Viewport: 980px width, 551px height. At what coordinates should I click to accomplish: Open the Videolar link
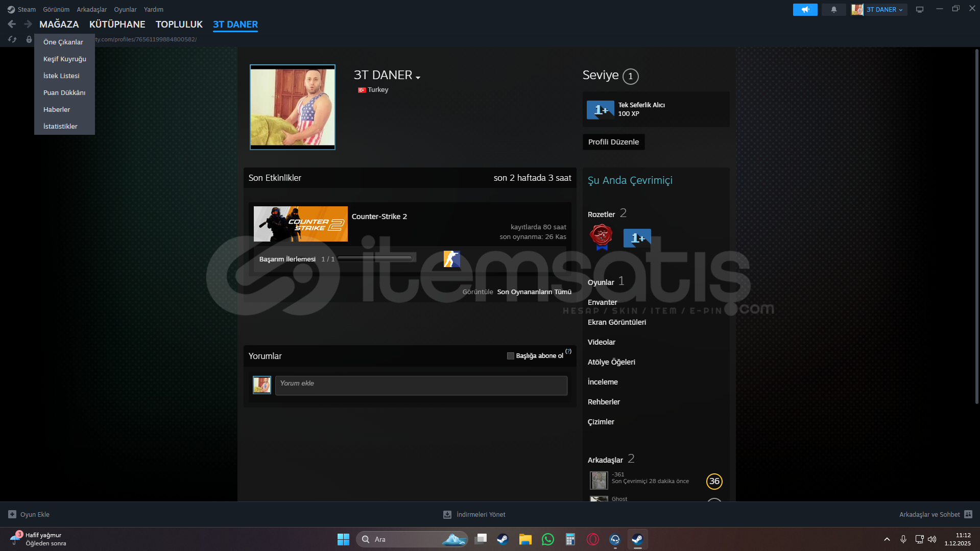pos(601,342)
